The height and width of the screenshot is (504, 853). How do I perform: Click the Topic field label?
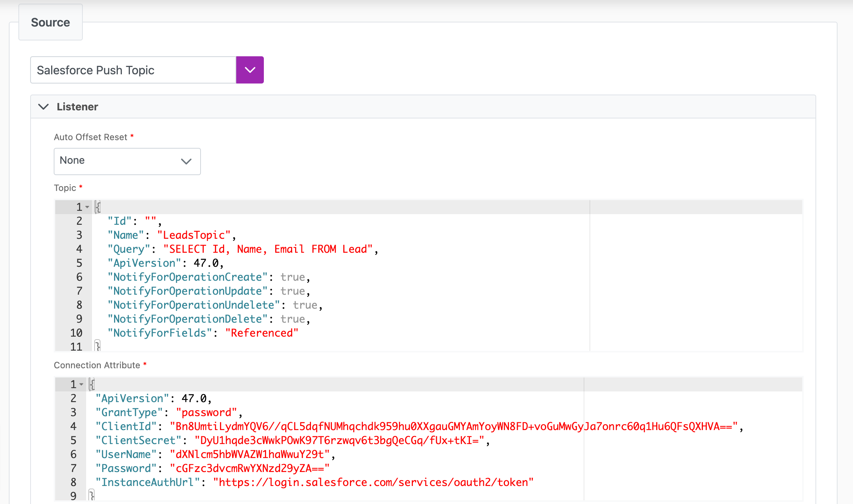click(65, 188)
